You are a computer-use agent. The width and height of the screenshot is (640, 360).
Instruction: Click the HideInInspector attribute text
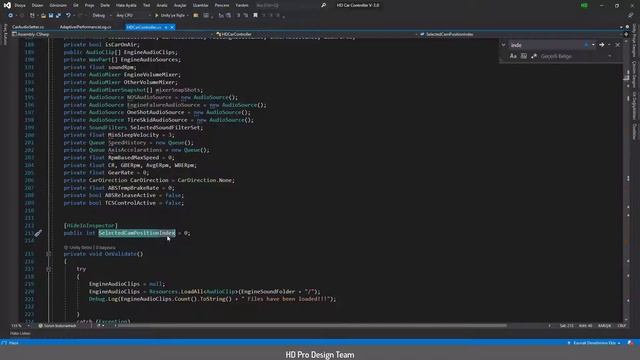click(91, 225)
